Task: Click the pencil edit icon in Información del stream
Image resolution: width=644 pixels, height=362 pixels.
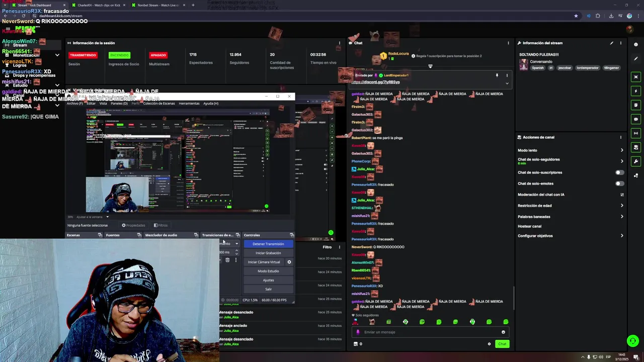Action: coord(612,43)
